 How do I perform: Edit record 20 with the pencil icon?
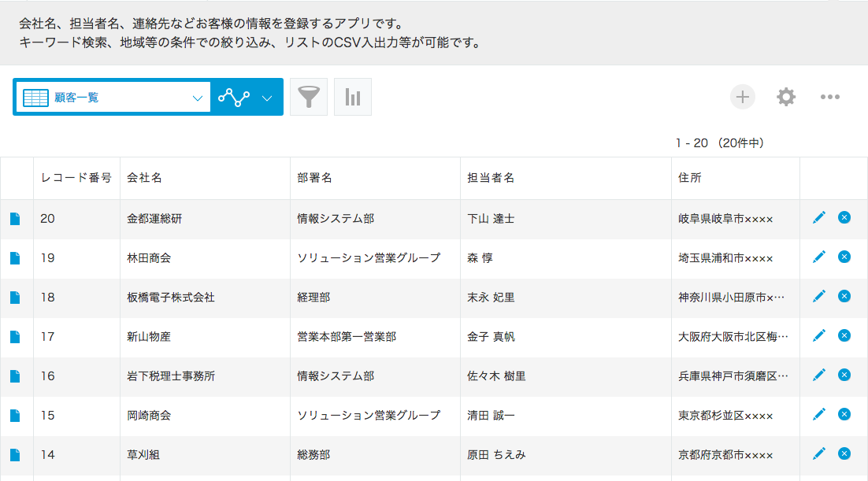819,217
